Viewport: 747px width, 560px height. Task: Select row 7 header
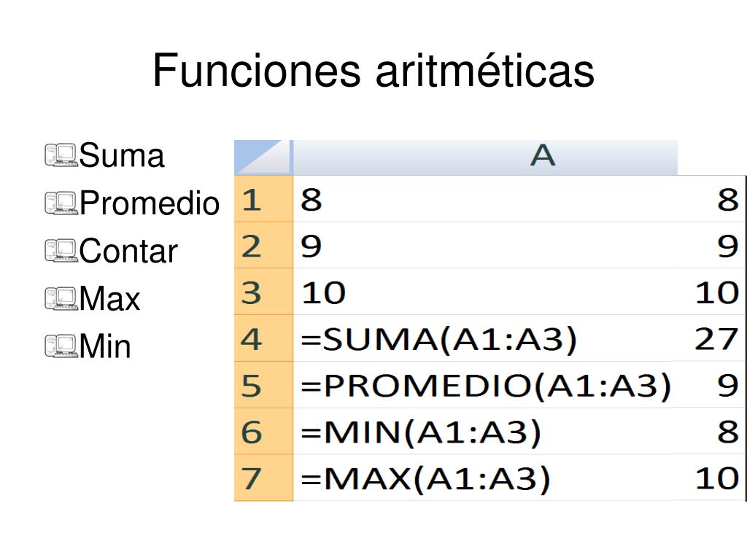263,478
